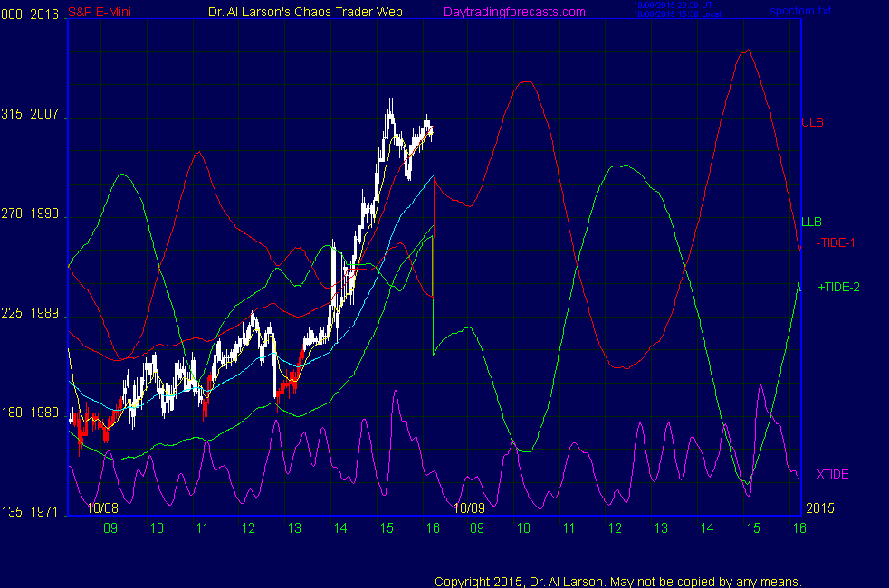Click 'Dr. Al Larson's Chaos Trader Web' heading
Image resolution: width=889 pixels, height=588 pixels.
tap(305, 12)
